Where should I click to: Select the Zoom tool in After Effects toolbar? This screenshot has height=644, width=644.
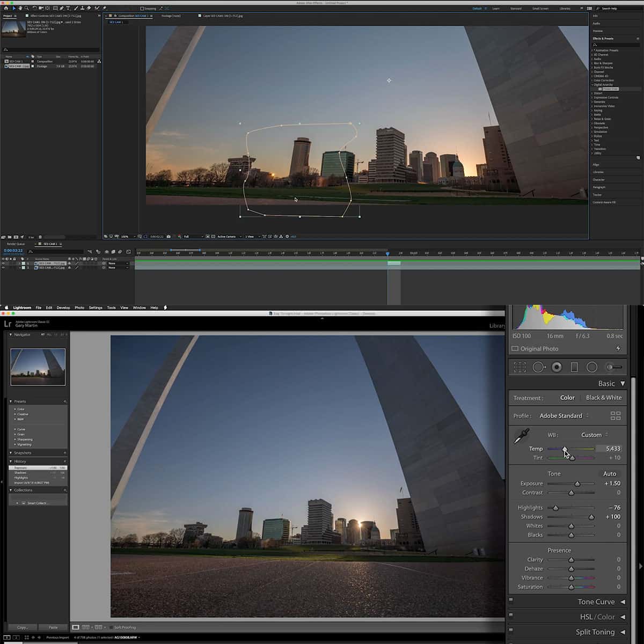(x=26, y=8)
